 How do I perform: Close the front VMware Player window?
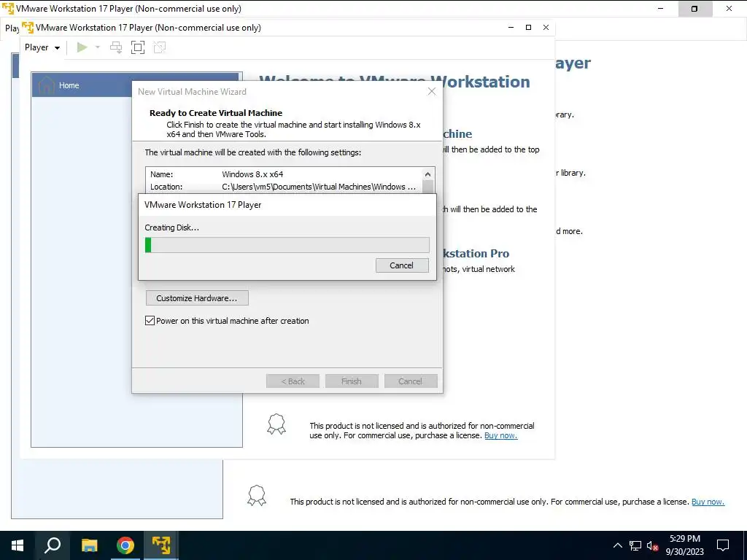coord(546,27)
